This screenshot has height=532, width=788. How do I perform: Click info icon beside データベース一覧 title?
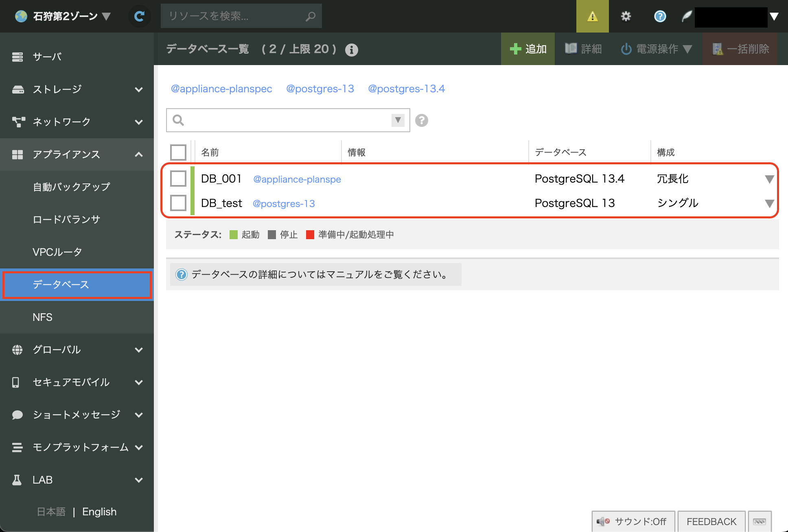tap(351, 50)
